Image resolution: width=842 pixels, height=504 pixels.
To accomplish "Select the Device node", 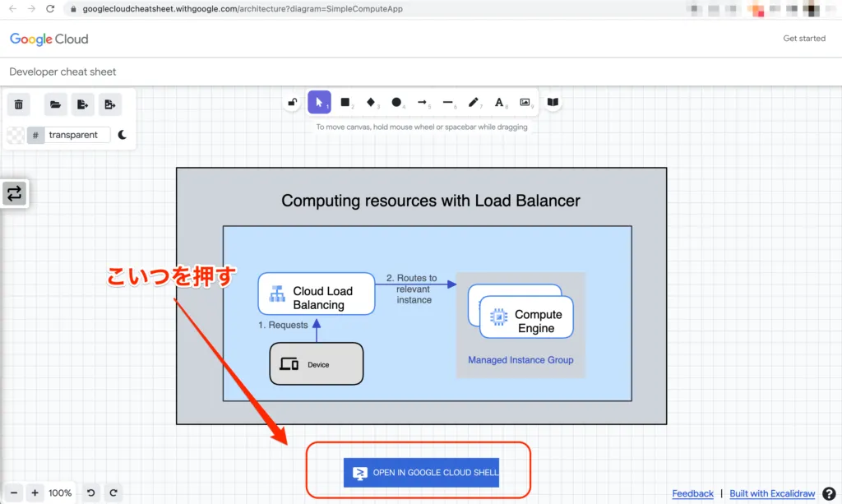I will [317, 364].
